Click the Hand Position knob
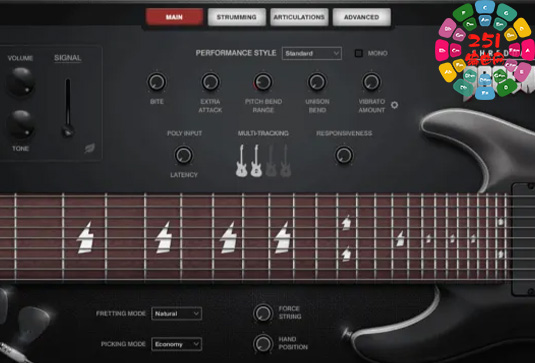This screenshot has height=363, width=535. (x=263, y=343)
